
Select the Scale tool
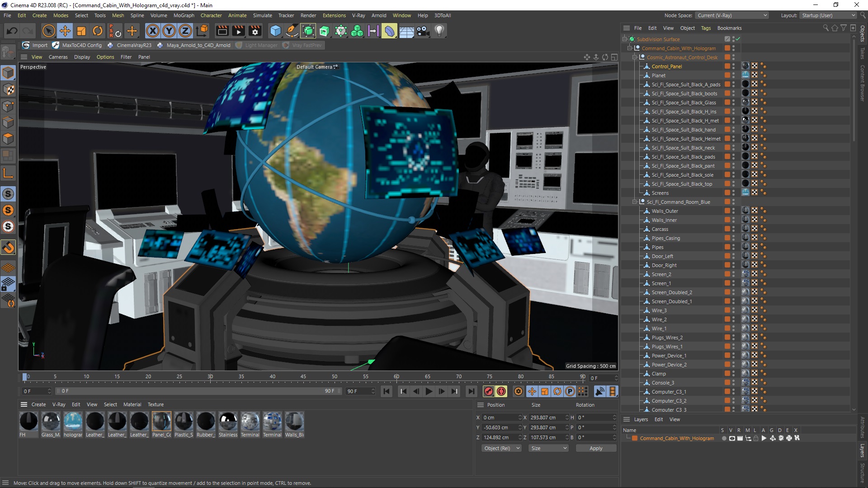[81, 31]
